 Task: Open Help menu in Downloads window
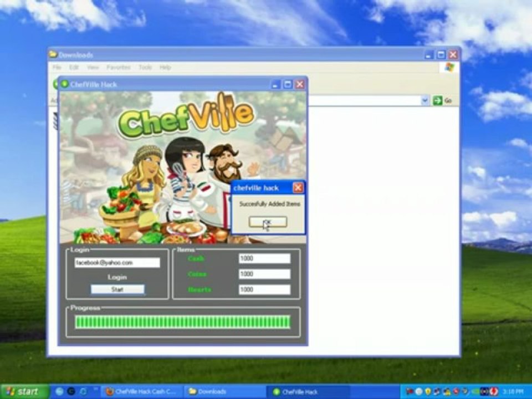(x=165, y=67)
